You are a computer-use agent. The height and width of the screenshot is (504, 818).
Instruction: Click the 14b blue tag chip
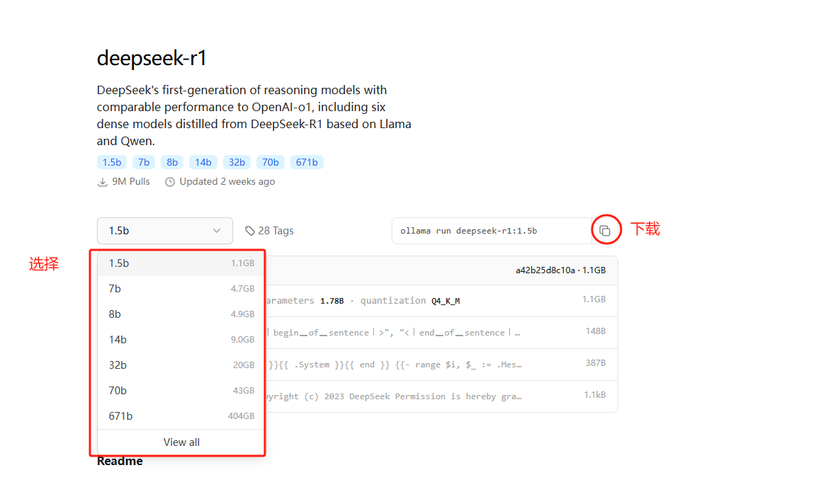point(203,162)
